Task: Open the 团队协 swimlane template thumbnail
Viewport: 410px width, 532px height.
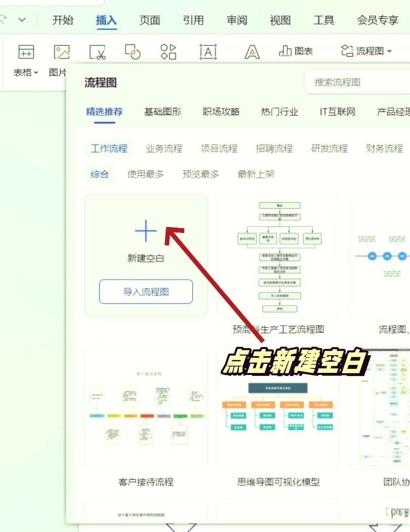Action: (380, 408)
